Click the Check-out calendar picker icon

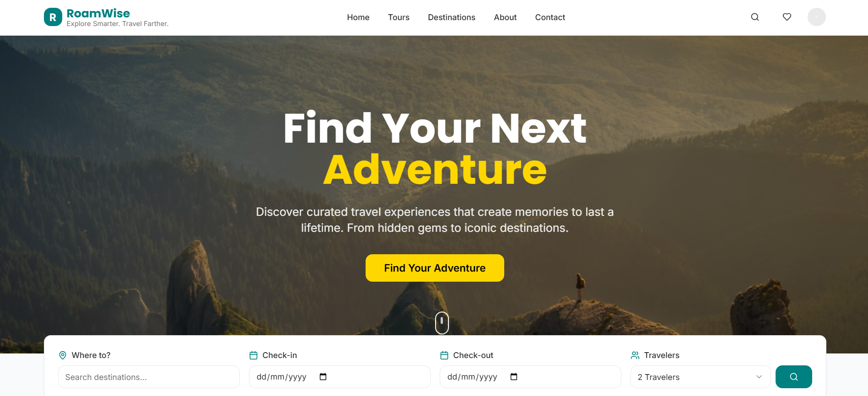coord(514,377)
